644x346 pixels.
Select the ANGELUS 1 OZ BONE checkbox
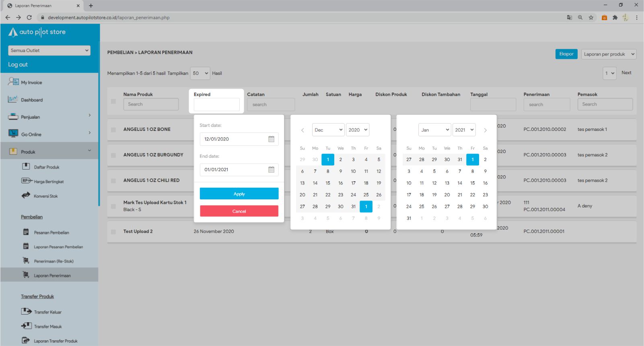(113, 130)
